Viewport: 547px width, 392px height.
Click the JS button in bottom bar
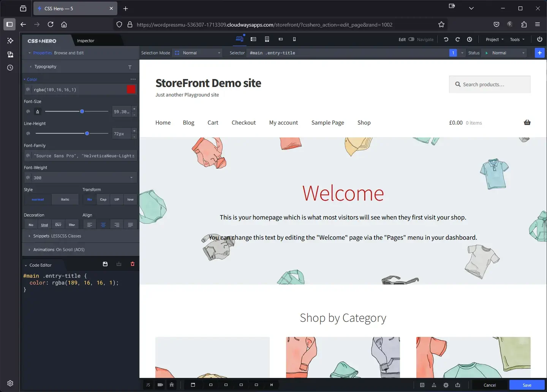coord(148,385)
